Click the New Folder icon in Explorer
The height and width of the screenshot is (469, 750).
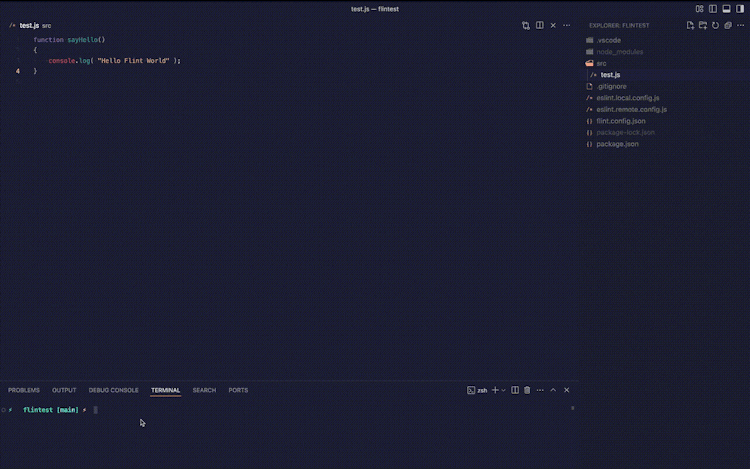[x=702, y=25]
